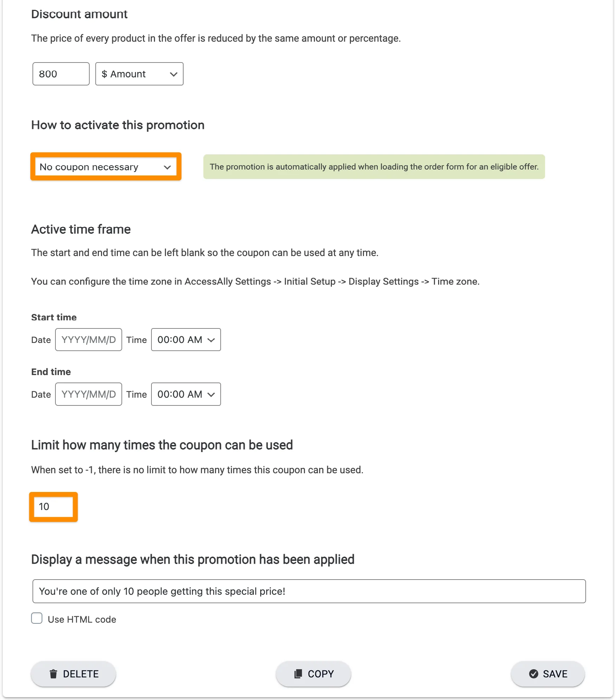Image resolution: width=615 pixels, height=700 pixels.
Task: Open the discount type dropdown showing $ Amount
Action: point(139,74)
